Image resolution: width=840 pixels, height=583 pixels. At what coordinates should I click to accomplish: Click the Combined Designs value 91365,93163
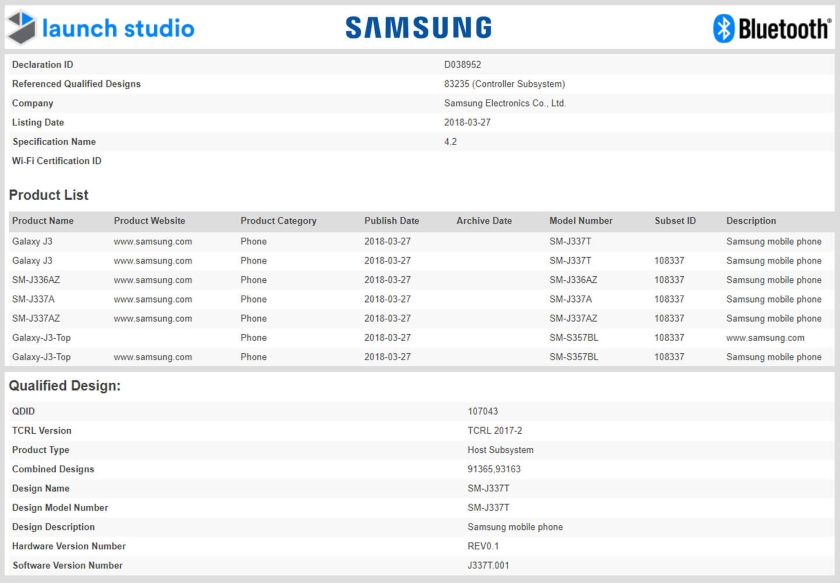[x=494, y=470]
